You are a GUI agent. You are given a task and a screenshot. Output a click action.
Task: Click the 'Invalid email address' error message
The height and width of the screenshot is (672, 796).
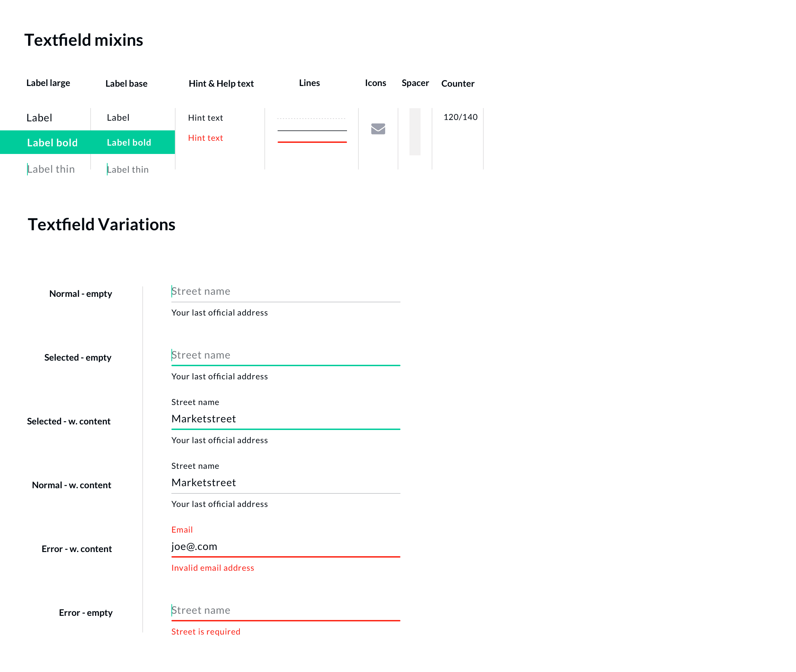click(212, 568)
